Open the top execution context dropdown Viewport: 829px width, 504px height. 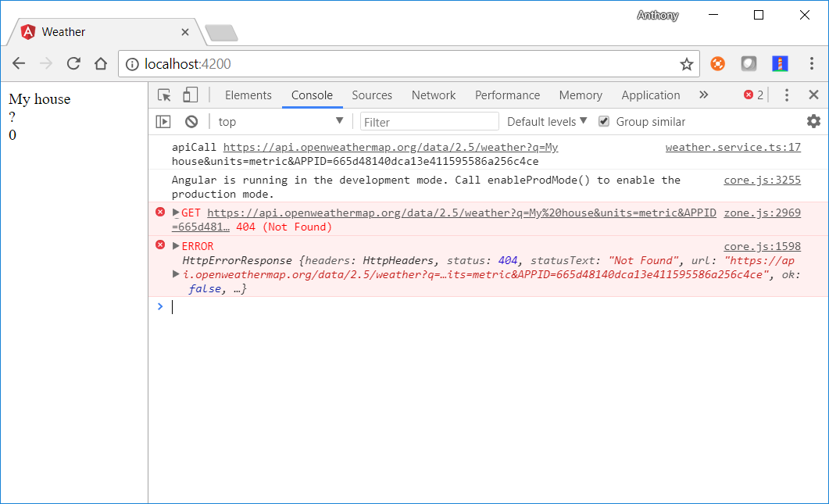(281, 122)
